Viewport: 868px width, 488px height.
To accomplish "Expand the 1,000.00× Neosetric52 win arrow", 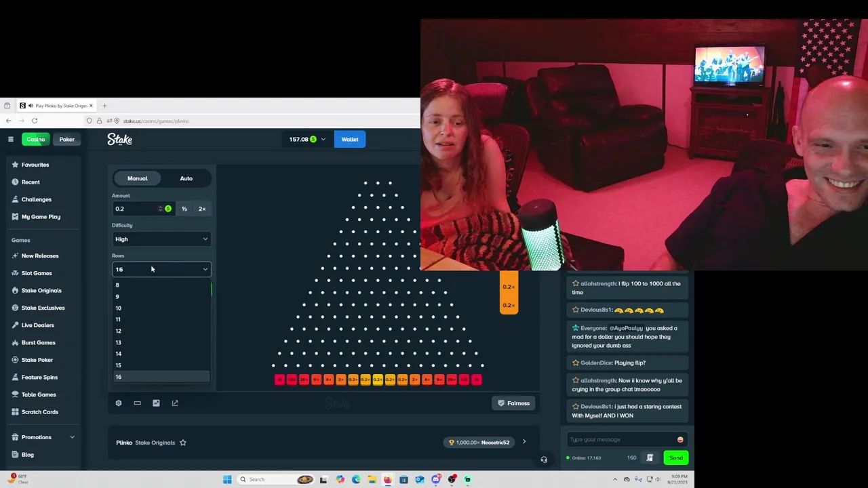I will [x=524, y=442].
